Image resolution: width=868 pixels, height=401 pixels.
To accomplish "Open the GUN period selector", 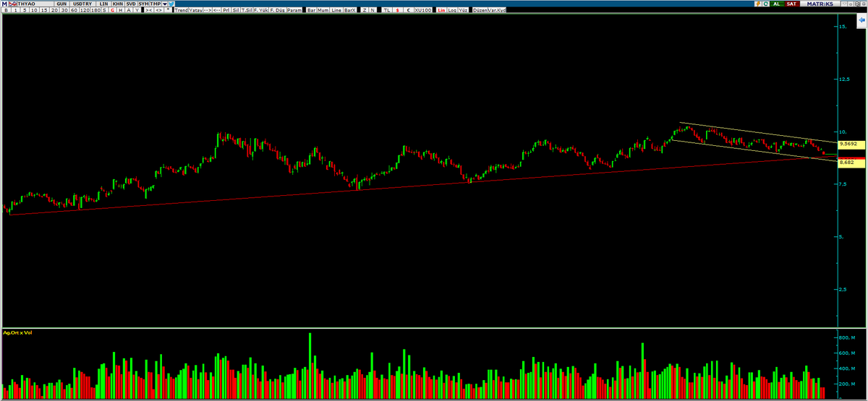I will pos(61,4).
